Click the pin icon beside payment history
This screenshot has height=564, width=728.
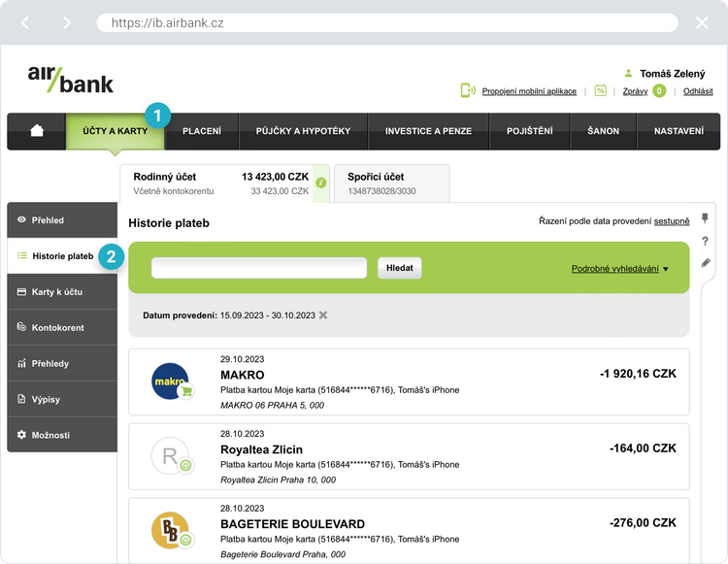pyautogui.click(x=705, y=218)
